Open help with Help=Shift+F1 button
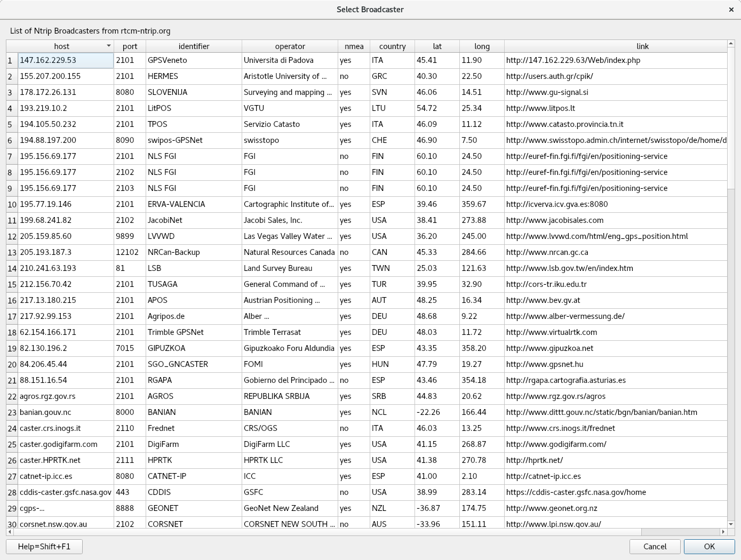 (44, 547)
